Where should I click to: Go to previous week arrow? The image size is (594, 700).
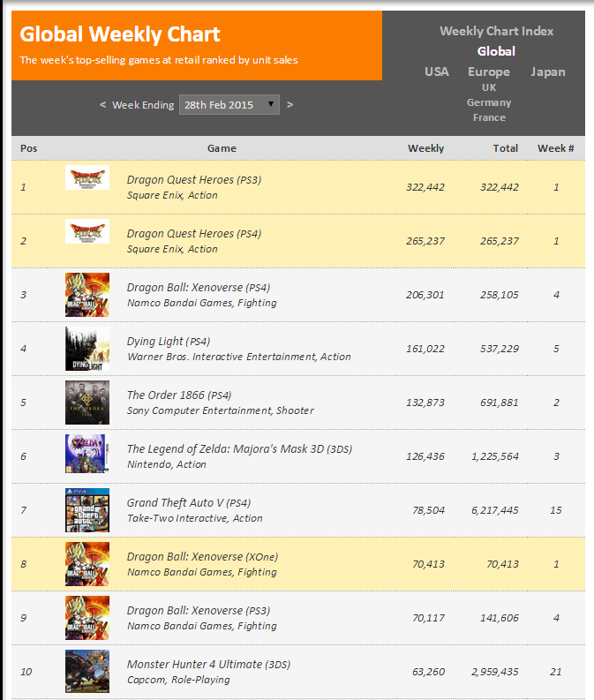click(102, 104)
